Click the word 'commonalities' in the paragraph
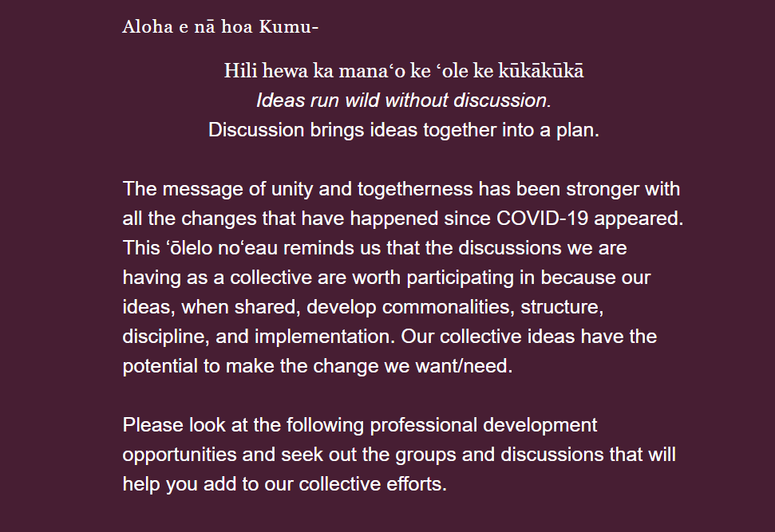Viewport: 775px width, 532px height. coord(449,307)
